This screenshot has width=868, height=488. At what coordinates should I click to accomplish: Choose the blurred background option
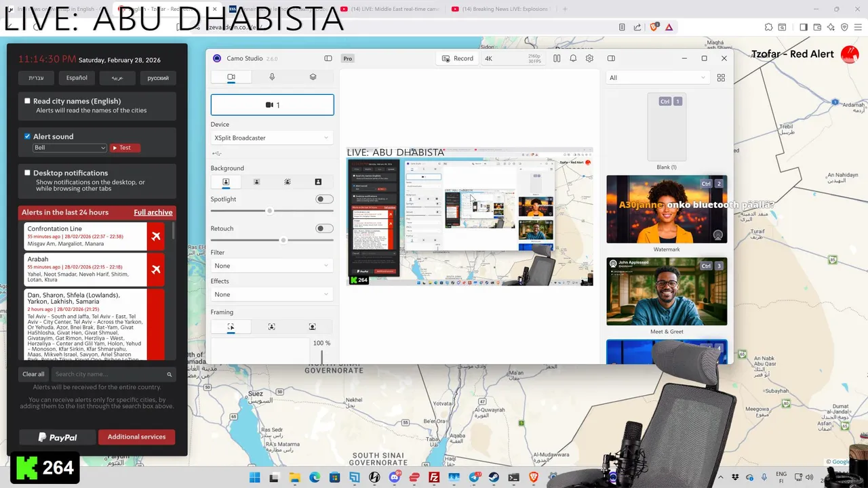(x=256, y=182)
